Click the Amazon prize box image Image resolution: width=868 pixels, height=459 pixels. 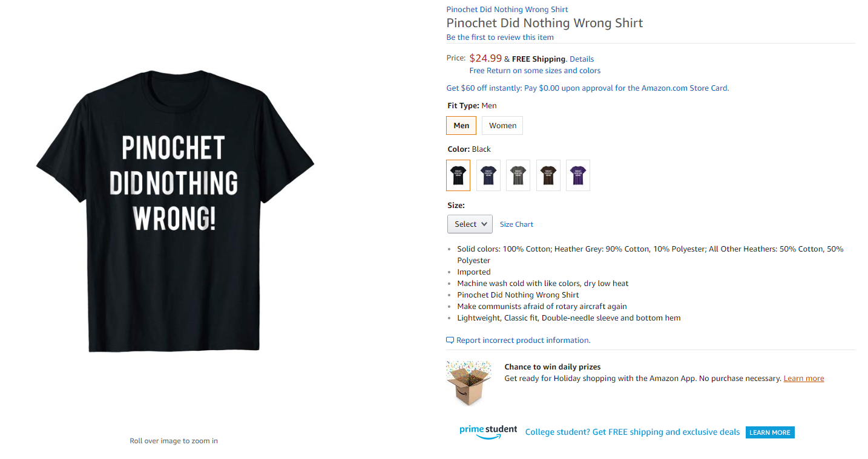469,383
